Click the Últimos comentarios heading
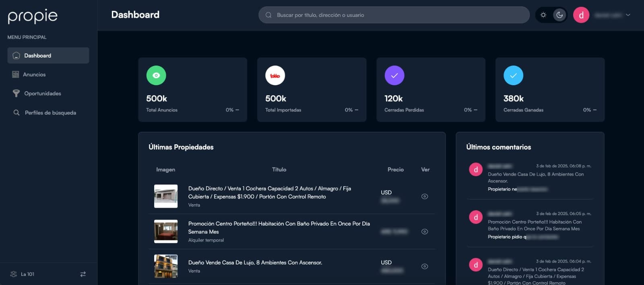 click(x=499, y=147)
